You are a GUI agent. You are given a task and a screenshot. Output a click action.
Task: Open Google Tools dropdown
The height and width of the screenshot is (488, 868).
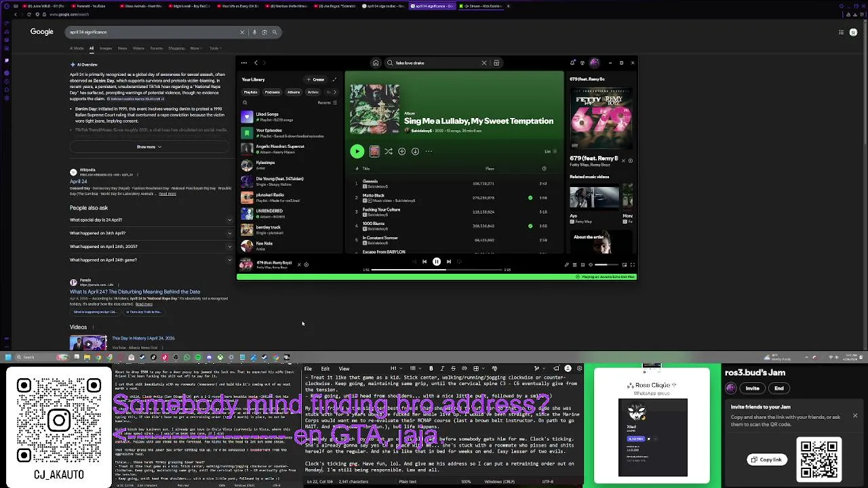(x=215, y=48)
